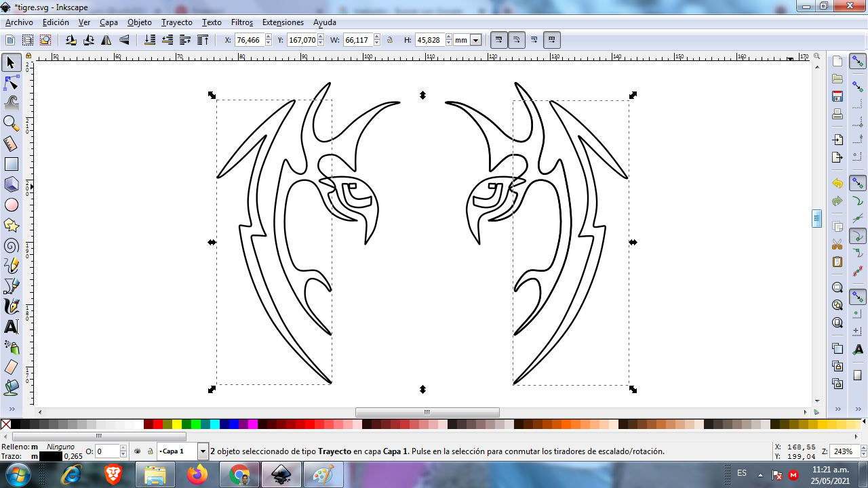Open Firefox from the taskbar
868x488 pixels.
[x=197, y=474]
